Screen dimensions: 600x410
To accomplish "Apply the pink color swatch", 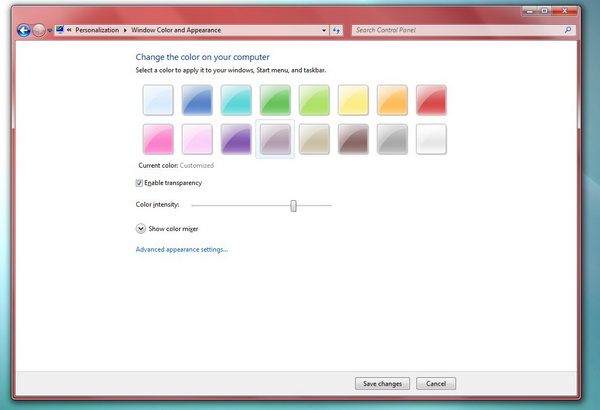I will (158, 139).
